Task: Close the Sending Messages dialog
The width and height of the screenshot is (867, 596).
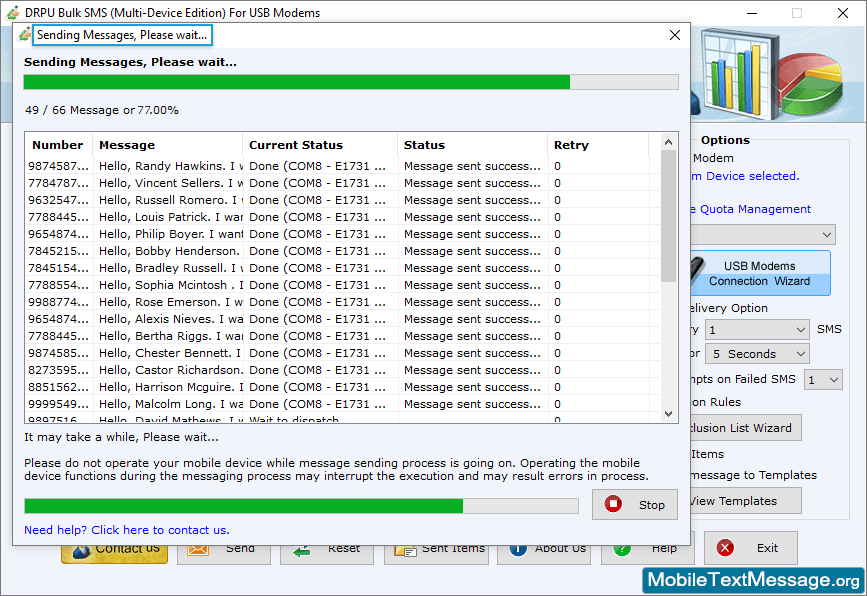Action: [675, 35]
